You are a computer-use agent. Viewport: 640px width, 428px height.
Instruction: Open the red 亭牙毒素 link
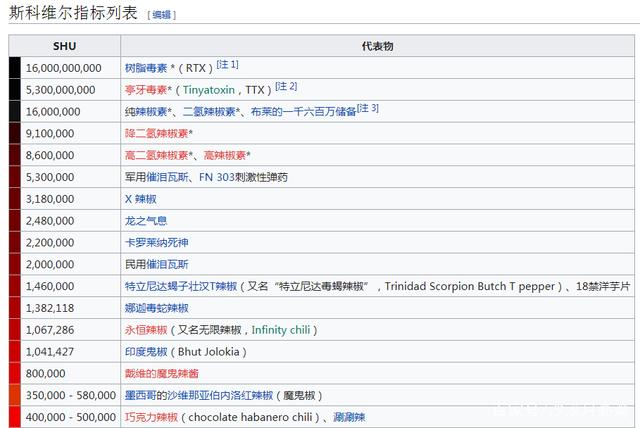pos(146,90)
